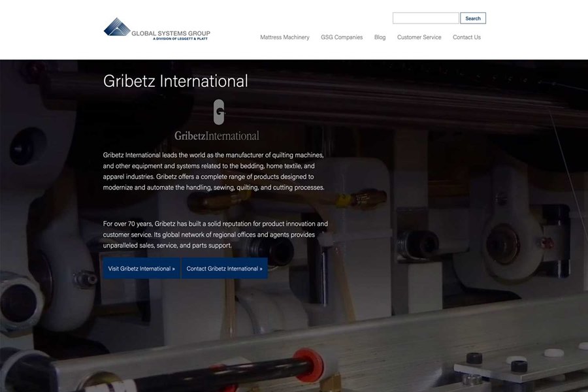Click the Global Systems Group logo
The height and width of the screenshot is (392, 588).
157,29
